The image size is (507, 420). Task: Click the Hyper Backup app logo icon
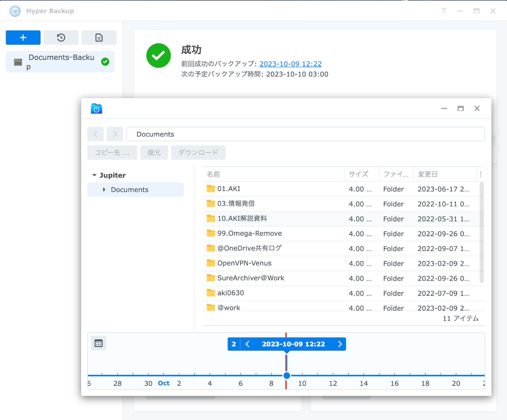click(x=15, y=11)
